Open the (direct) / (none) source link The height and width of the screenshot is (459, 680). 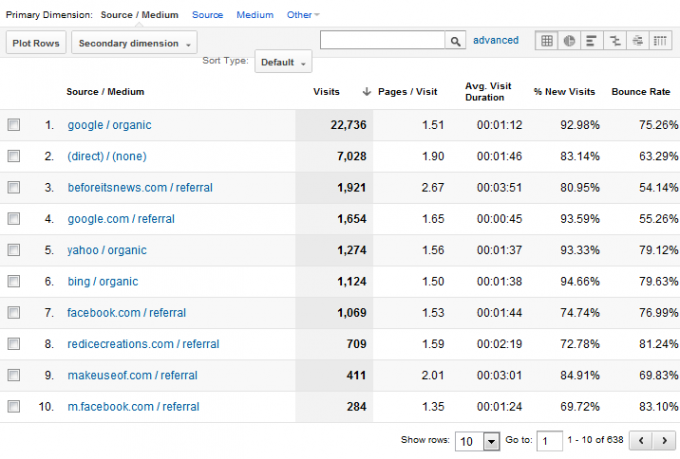107,156
